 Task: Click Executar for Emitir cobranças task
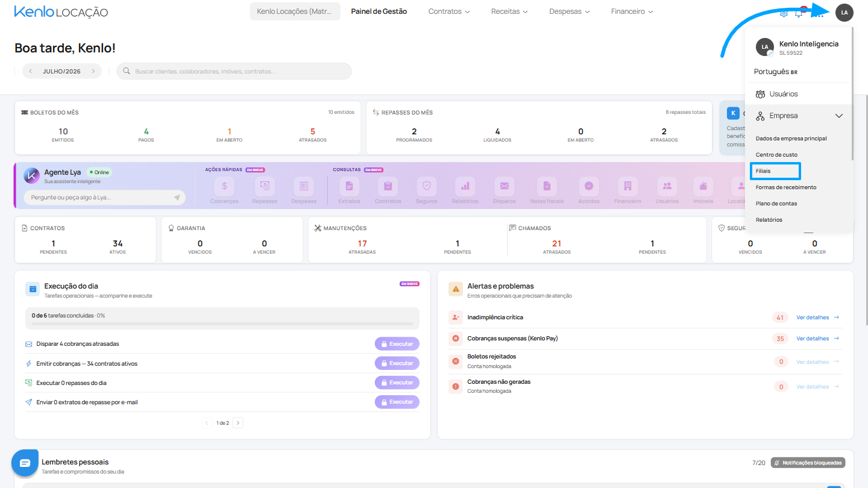coord(397,363)
